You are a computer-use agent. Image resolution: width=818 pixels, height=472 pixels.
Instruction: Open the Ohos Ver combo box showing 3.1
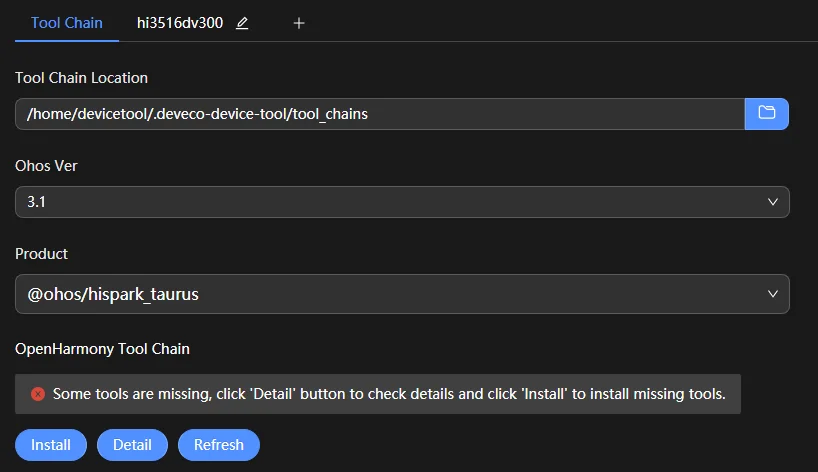[x=402, y=202]
